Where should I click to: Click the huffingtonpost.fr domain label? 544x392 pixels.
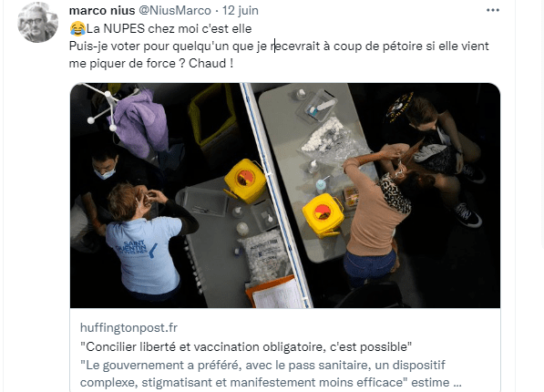pyautogui.click(x=128, y=327)
